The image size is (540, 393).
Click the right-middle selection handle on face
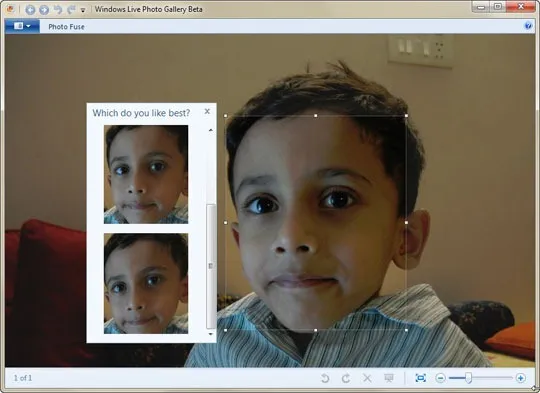coord(406,223)
